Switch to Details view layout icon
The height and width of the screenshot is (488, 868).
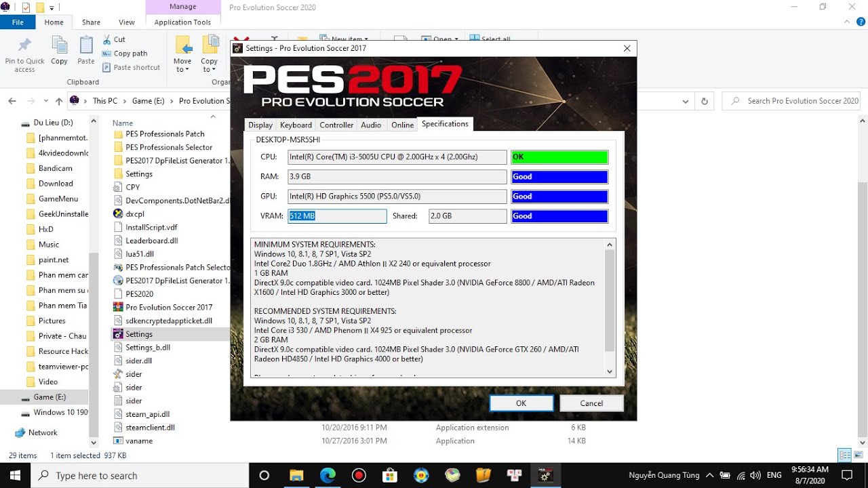pyautogui.click(x=844, y=455)
